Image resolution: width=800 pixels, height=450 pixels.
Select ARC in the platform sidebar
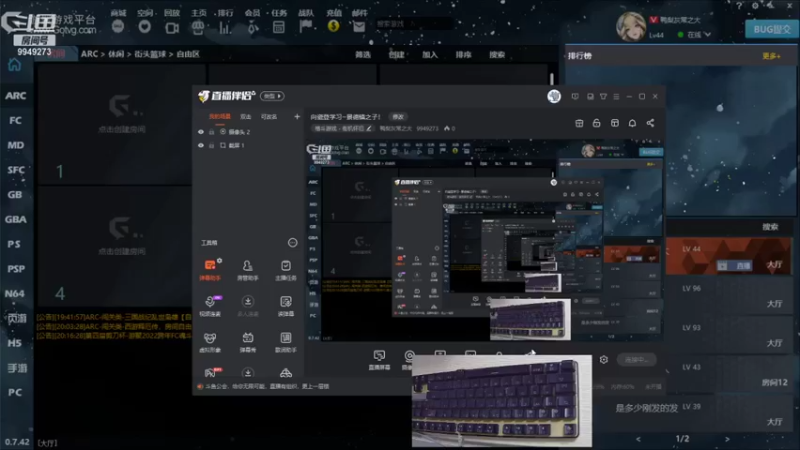(16, 95)
